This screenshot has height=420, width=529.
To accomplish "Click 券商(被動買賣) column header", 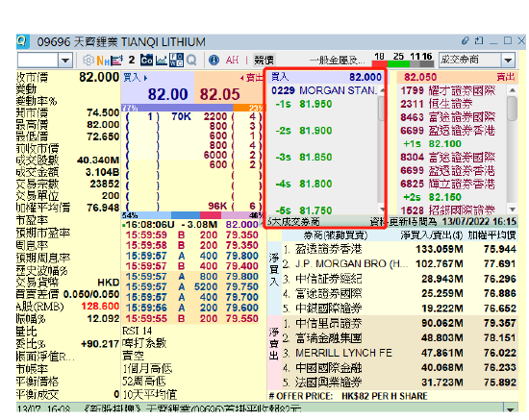I will tap(336, 235).
